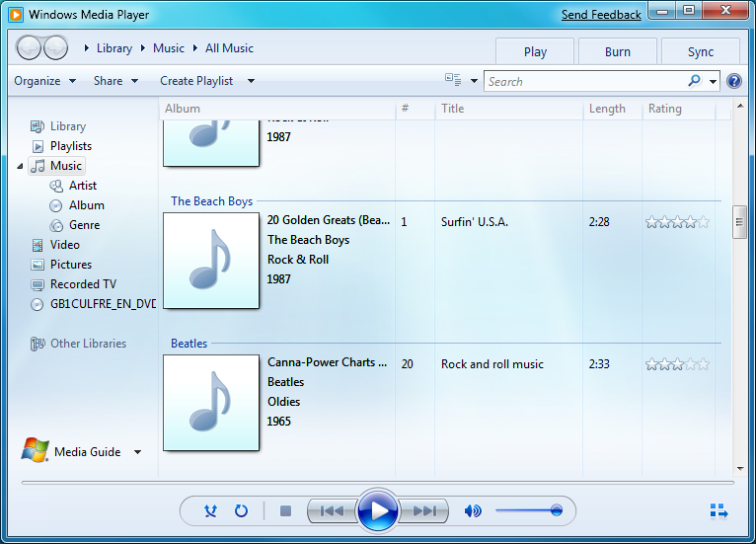Image resolution: width=756 pixels, height=544 pixels.
Task: Open the Sync tab
Action: [x=701, y=52]
